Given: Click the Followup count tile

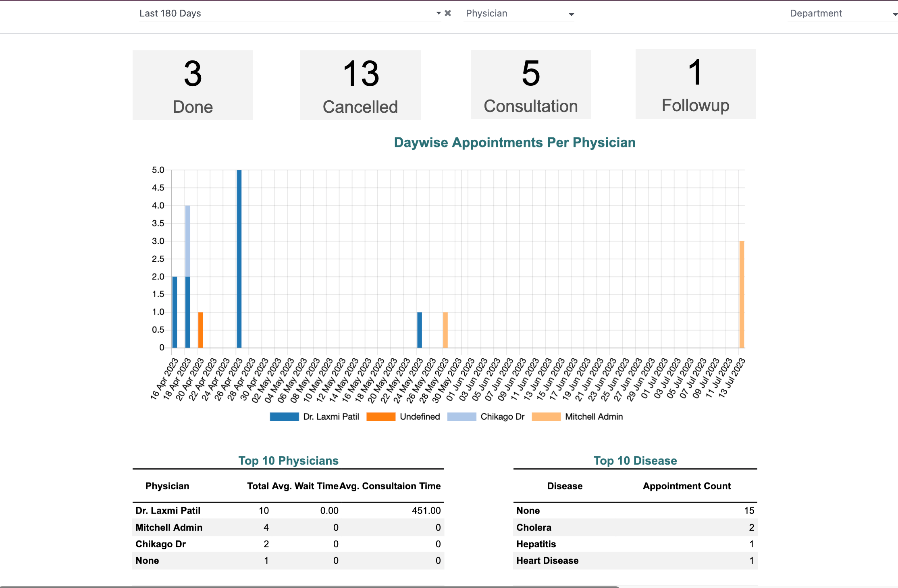Looking at the screenshot, I should click(x=695, y=84).
